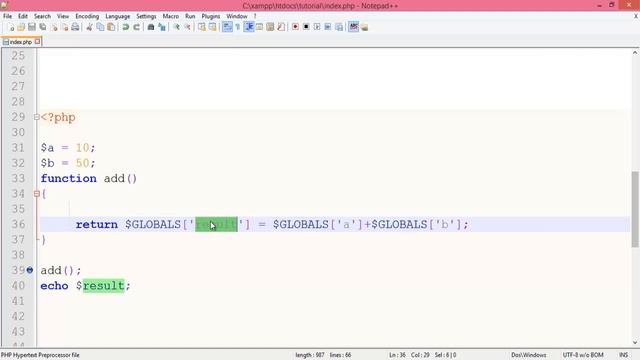Open the Function List toolbar icon

[281, 27]
